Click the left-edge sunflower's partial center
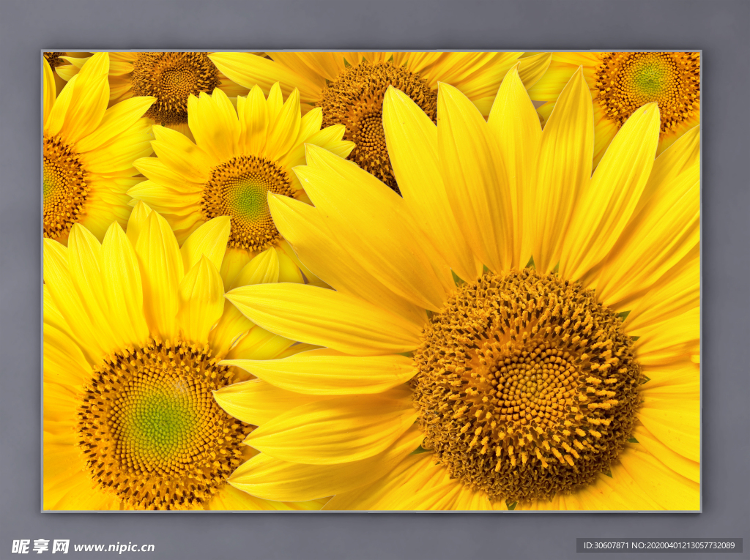The width and height of the screenshot is (750, 560). point(60,187)
